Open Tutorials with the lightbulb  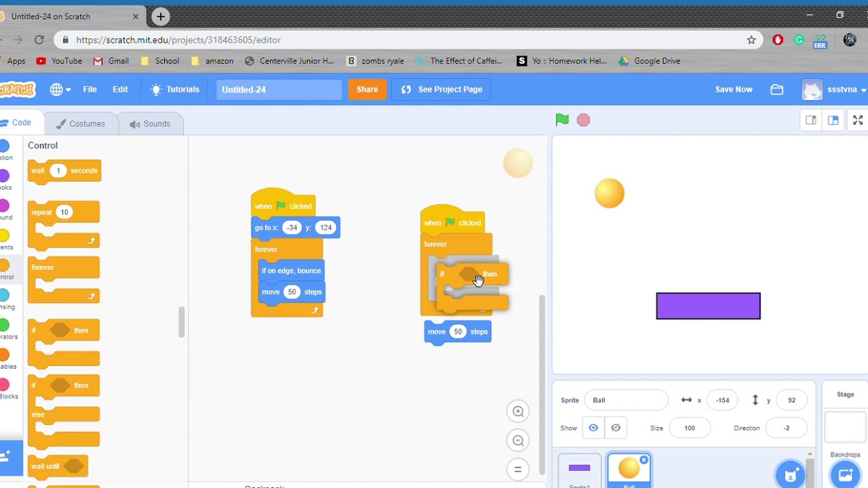(175, 89)
